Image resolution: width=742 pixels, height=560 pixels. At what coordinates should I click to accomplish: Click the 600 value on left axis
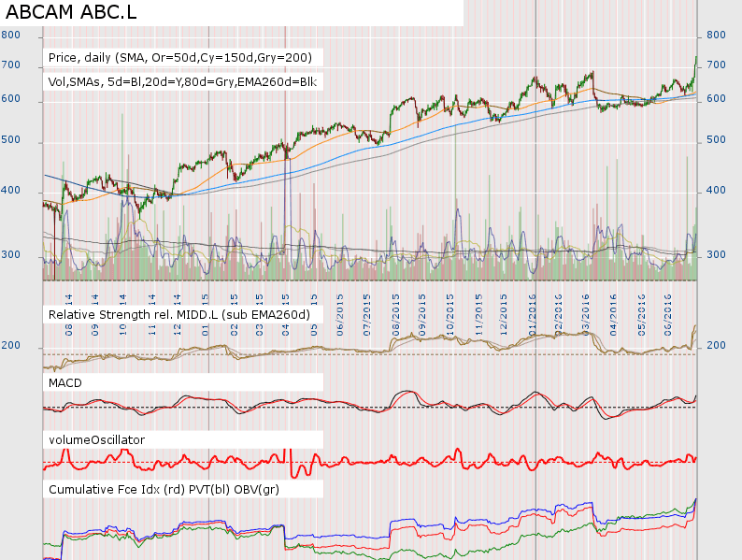coord(10,98)
